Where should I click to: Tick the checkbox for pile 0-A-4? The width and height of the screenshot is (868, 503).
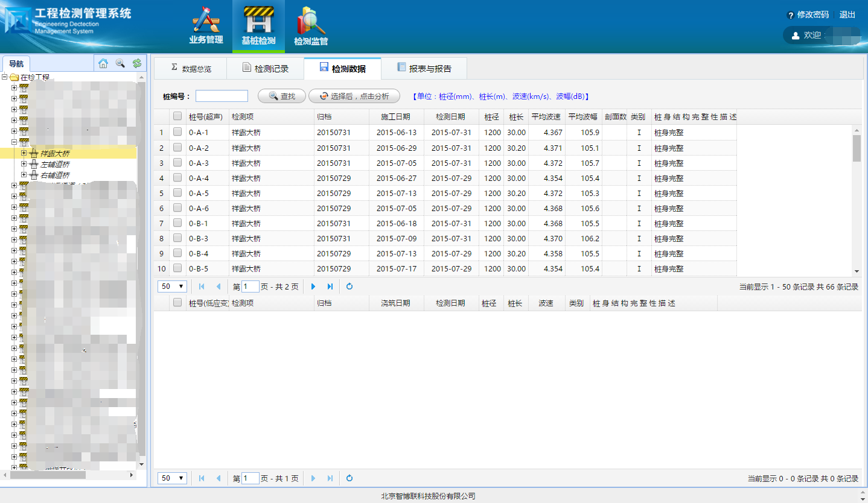177,177
